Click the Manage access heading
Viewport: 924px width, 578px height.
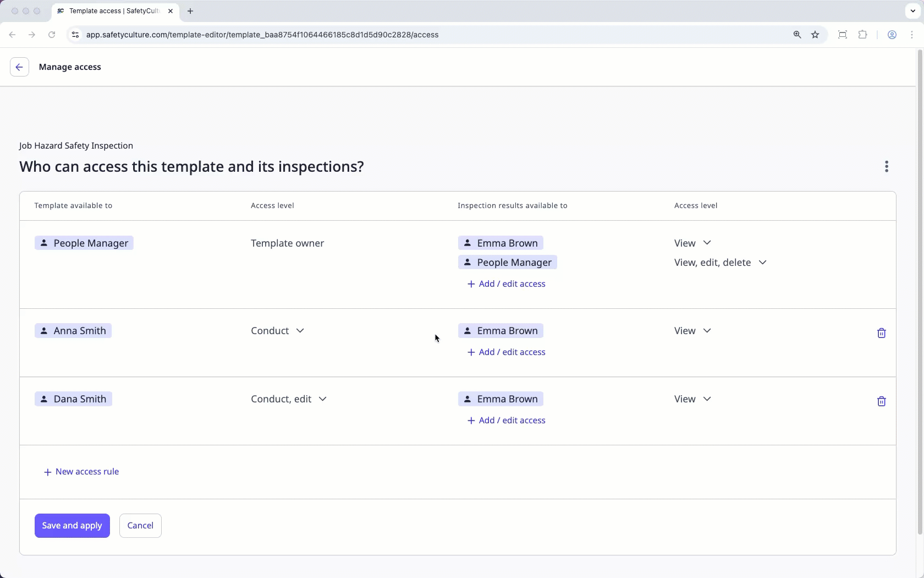tap(70, 67)
